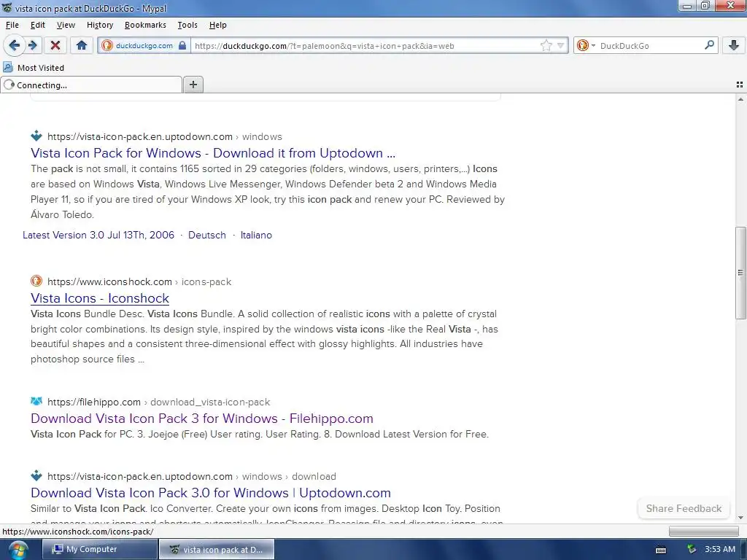This screenshot has width=747, height=560.
Task: Click the scrollbar up arrow
Action: tap(740, 99)
